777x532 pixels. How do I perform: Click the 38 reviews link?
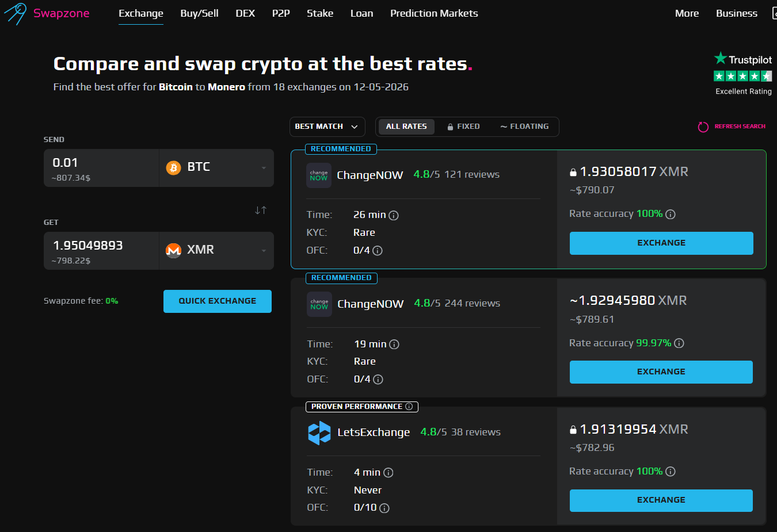tap(476, 432)
